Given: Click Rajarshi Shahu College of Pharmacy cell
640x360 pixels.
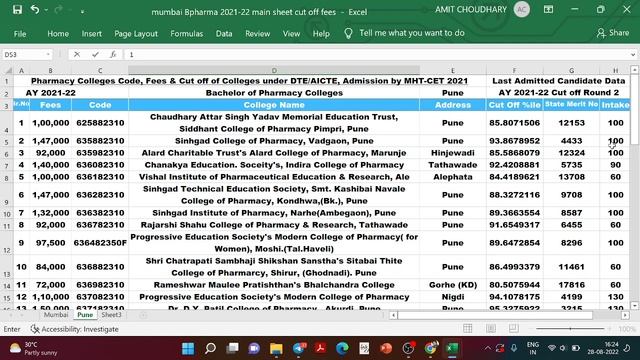Looking at the screenshot, I should 274,225.
